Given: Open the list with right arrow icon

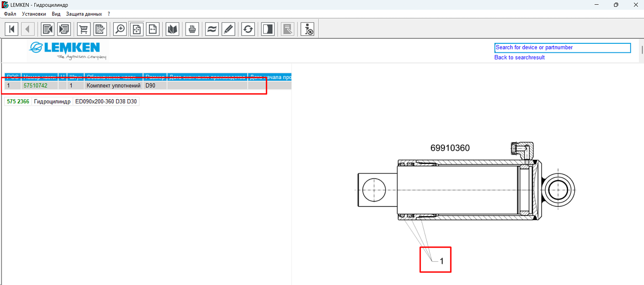Looking at the screenshot, I should 64,29.
